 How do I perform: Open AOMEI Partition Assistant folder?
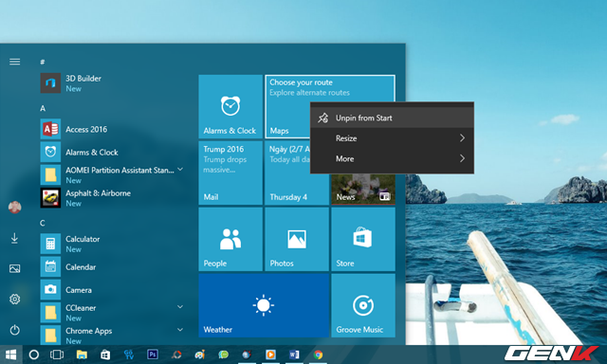[x=112, y=174]
